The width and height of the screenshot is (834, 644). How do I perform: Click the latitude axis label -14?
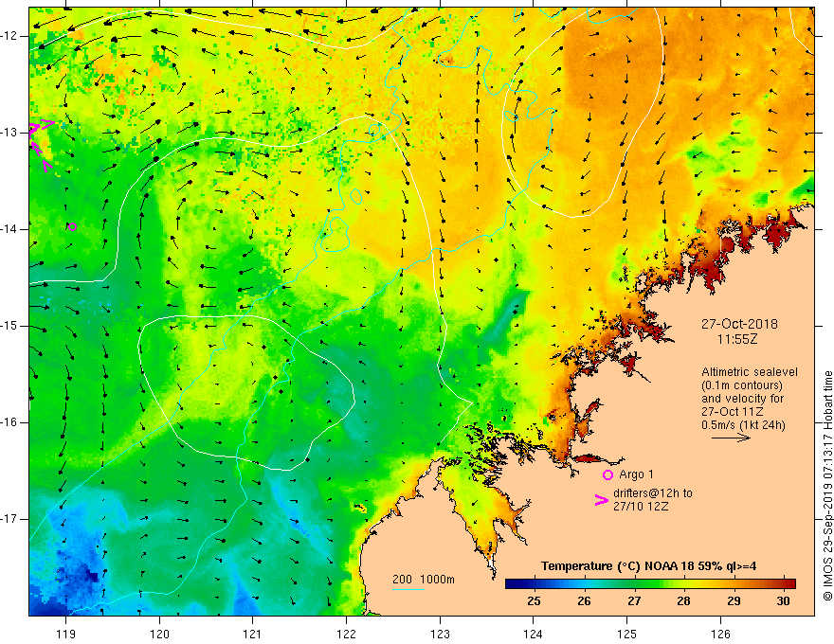tap(9, 229)
